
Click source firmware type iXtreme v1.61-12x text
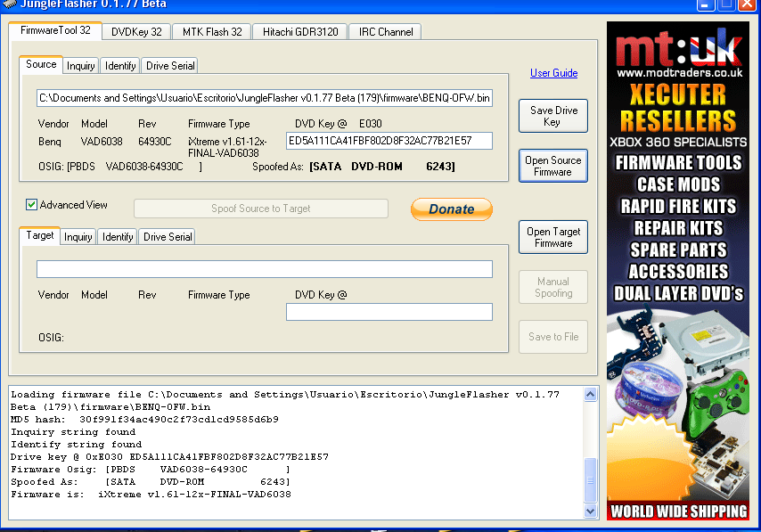click(x=227, y=147)
